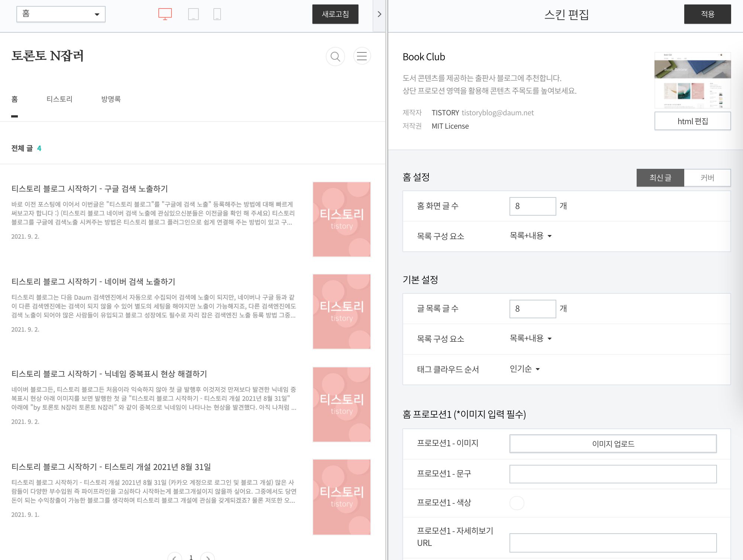Click the blog search magnifier icon

click(x=335, y=57)
